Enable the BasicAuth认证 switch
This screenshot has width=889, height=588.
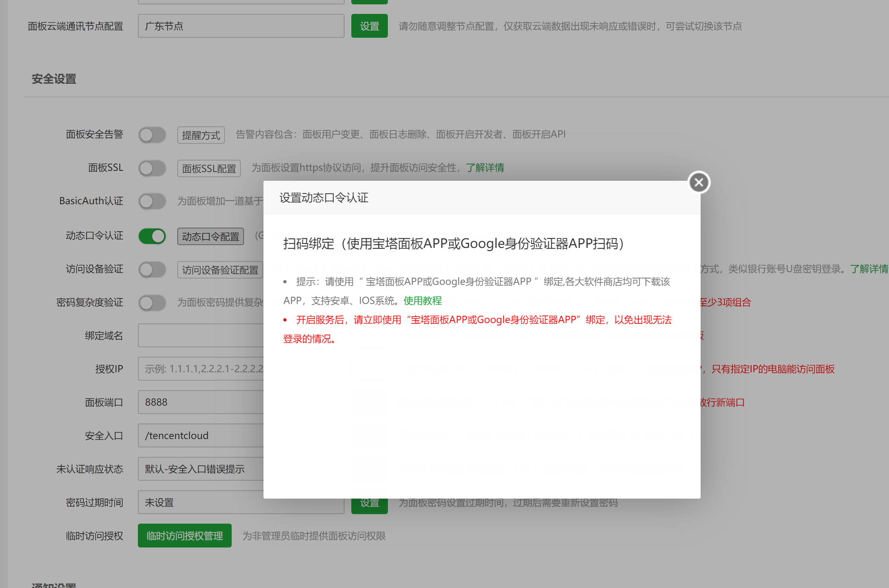pos(152,201)
